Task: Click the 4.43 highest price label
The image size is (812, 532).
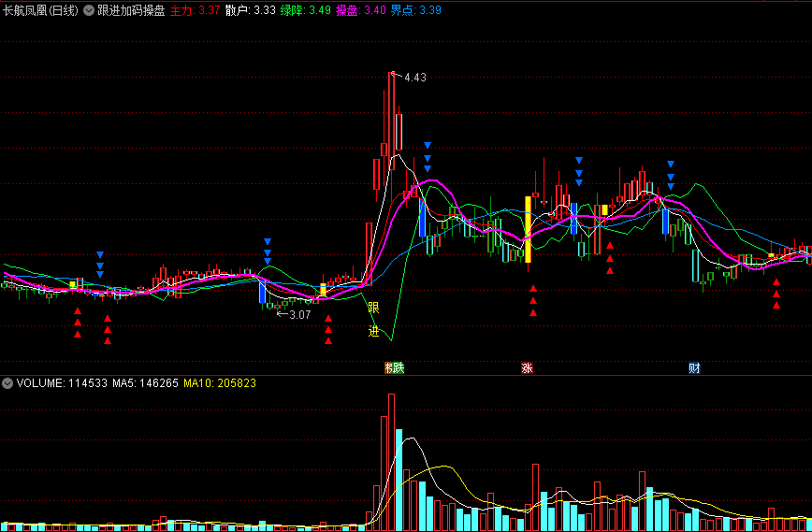Action: click(x=414, y=78)
